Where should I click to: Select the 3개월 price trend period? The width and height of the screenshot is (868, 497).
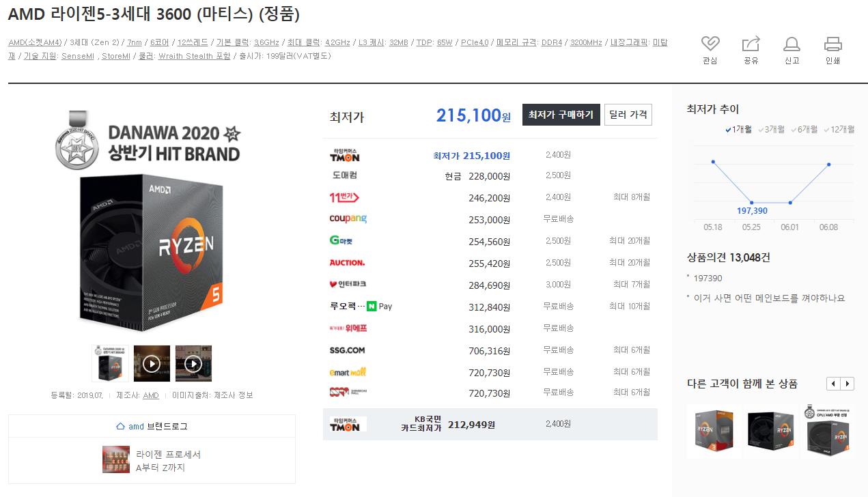tap(772, 129)
